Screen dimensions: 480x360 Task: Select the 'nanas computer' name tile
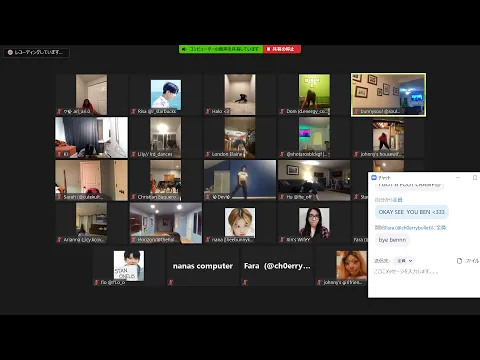coord(203,266)
